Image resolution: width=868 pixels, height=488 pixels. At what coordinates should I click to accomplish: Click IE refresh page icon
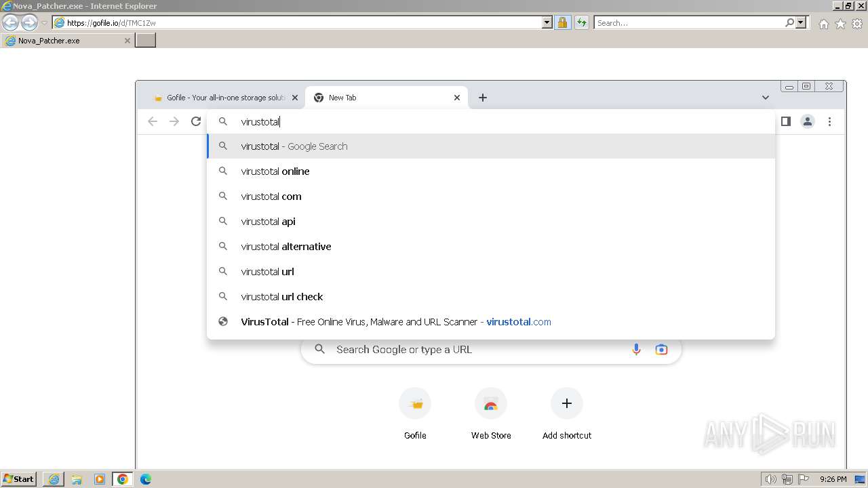pyautogui.click(x=581, y=22)
